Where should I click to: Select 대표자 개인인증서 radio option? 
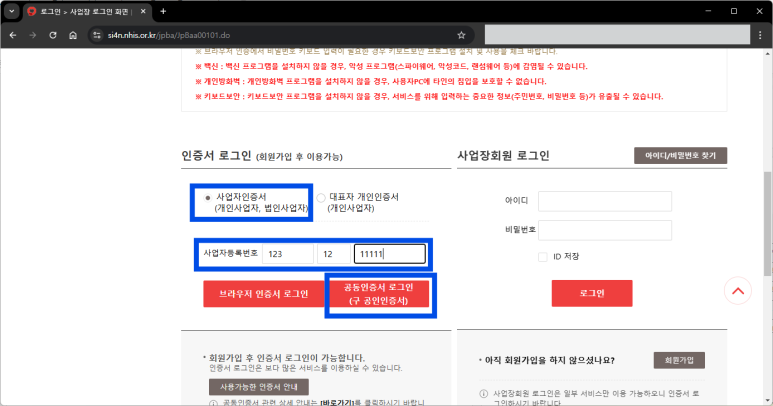point(321,198)
